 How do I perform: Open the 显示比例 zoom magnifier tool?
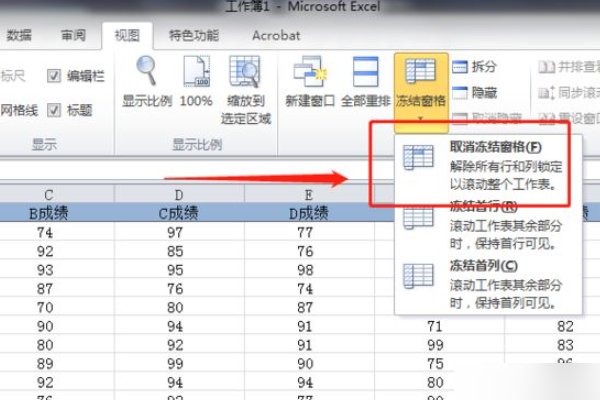(x=147, y=82)
